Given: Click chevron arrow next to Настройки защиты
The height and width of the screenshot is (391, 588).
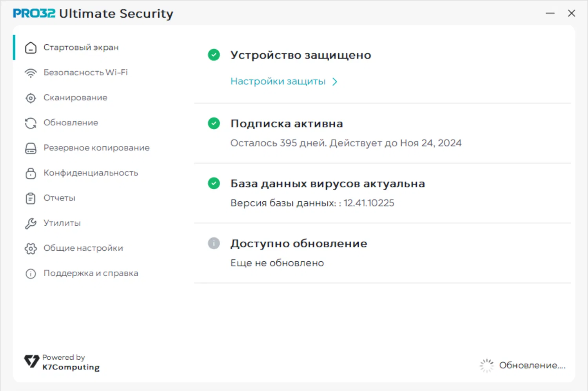Looking at the screenshot, I should coord(335,81).
